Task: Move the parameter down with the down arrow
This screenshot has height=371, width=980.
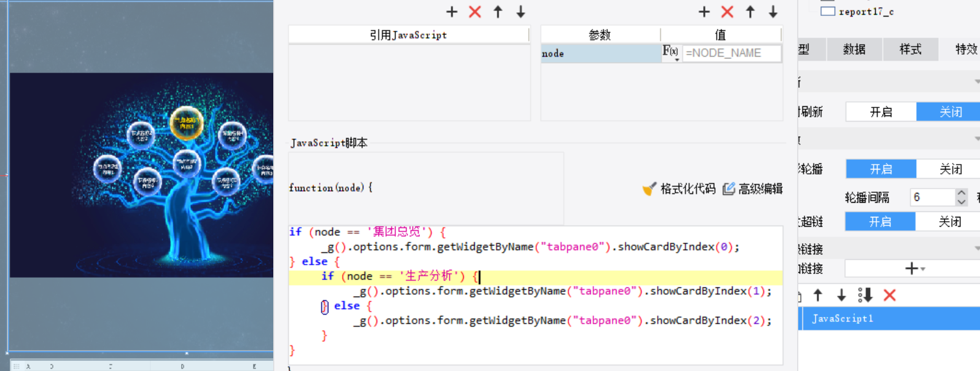Action: 773,12
